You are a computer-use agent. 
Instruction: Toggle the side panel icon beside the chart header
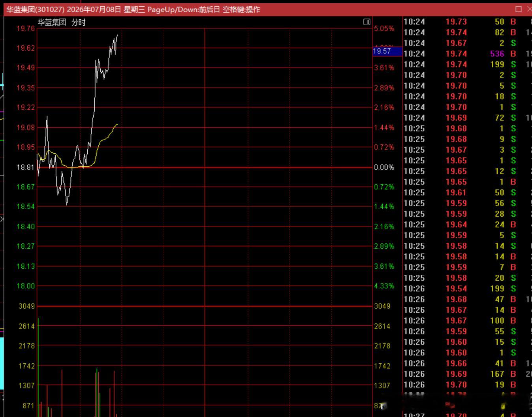tap(367, 22)
